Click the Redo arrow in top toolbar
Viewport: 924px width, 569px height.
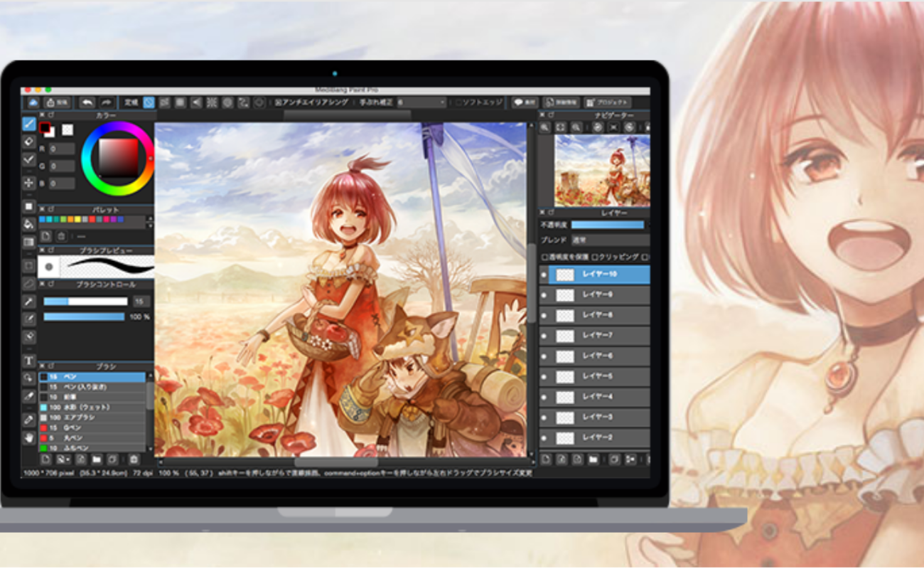[x=107, y=102]
